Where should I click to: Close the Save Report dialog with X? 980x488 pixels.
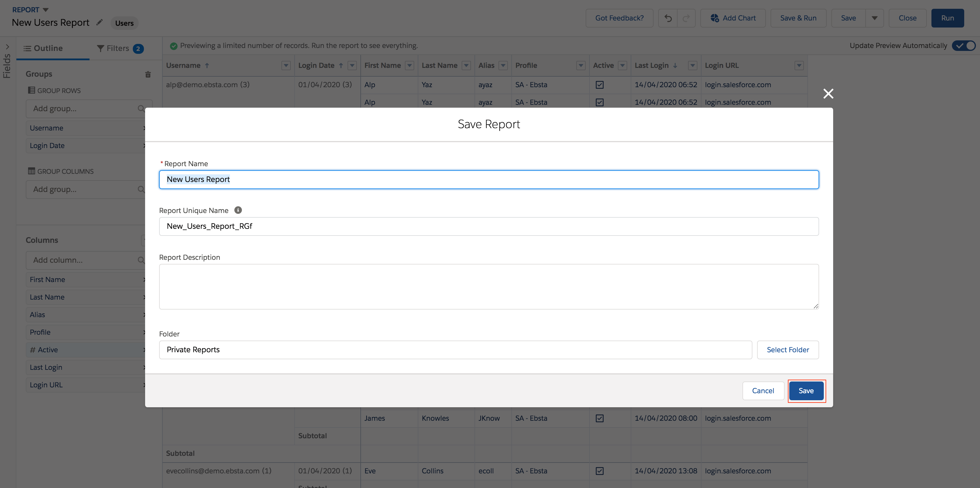[828, 94]
